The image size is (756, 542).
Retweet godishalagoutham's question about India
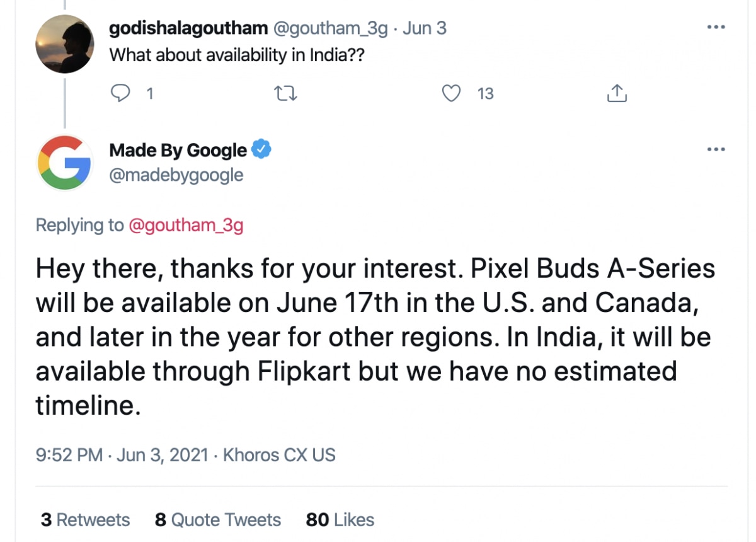point(287,94)
